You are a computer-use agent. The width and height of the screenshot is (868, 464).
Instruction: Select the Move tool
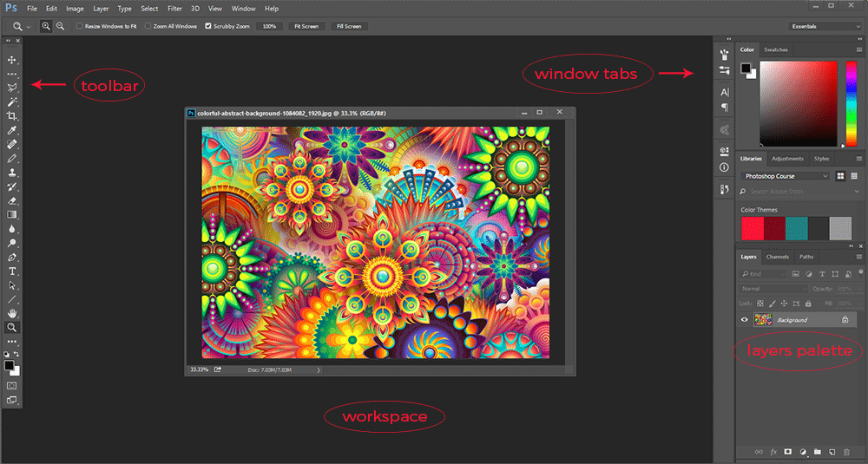click(x=11, y=60)
